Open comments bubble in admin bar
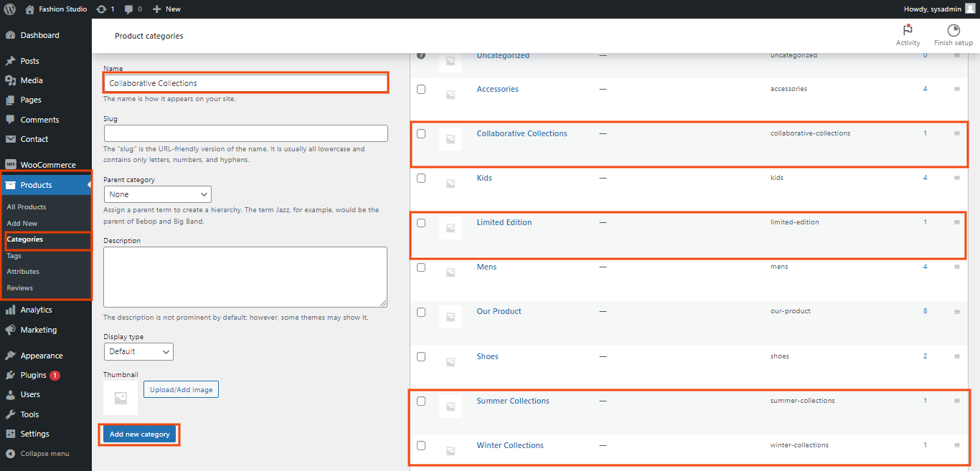 coord(129,9)
